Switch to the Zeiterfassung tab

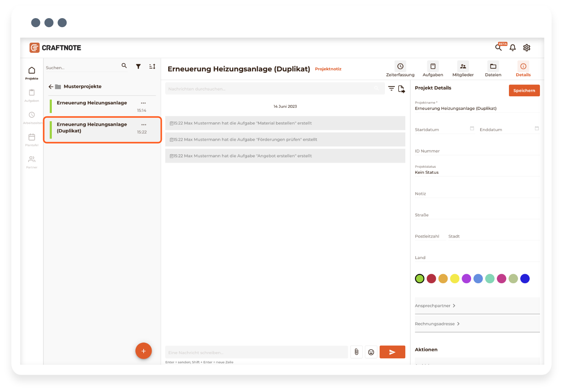click(x=400, y=69)
